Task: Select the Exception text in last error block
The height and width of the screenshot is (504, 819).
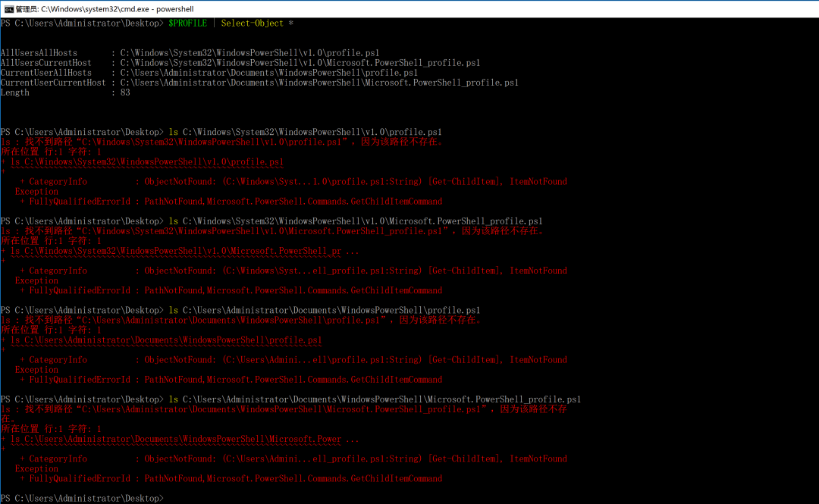Action: pos(36,468)
